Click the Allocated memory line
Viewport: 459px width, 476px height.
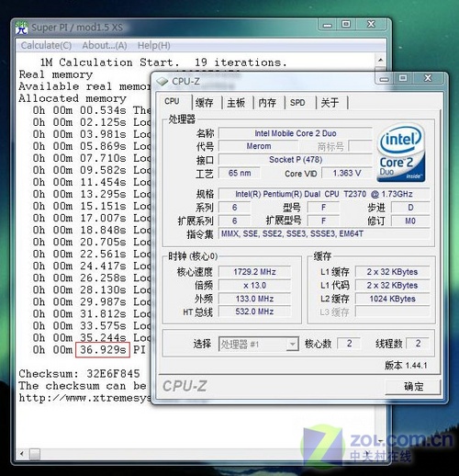73,98
